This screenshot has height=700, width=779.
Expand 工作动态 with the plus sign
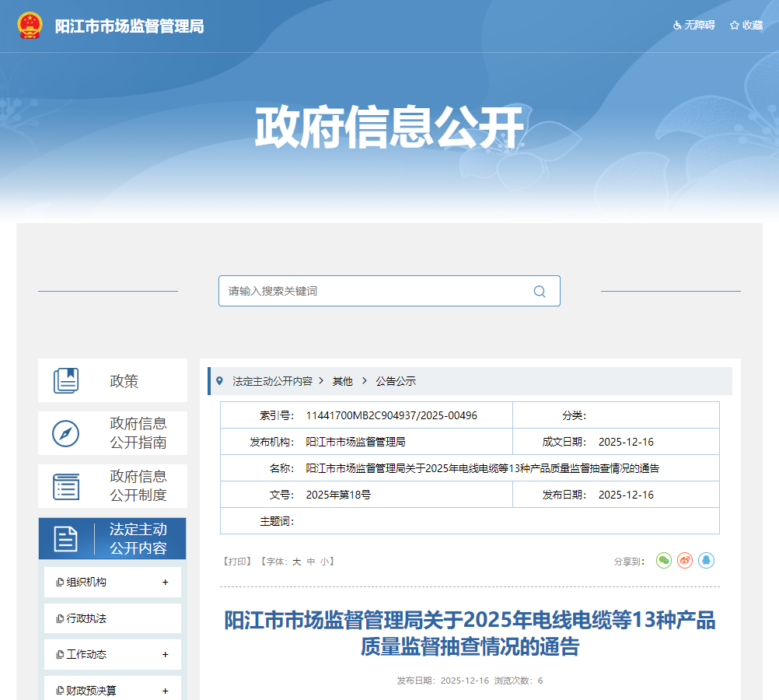pos(165,655)
